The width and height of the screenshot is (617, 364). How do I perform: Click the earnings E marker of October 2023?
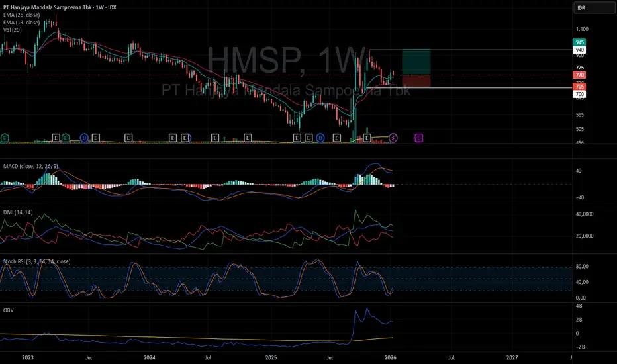[x=128, y=138]
